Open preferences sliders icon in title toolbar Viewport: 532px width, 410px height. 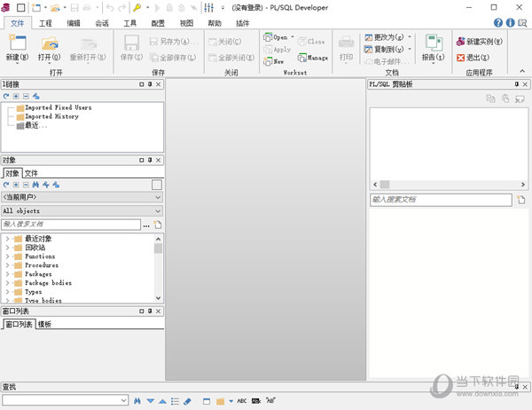[209, 7]
